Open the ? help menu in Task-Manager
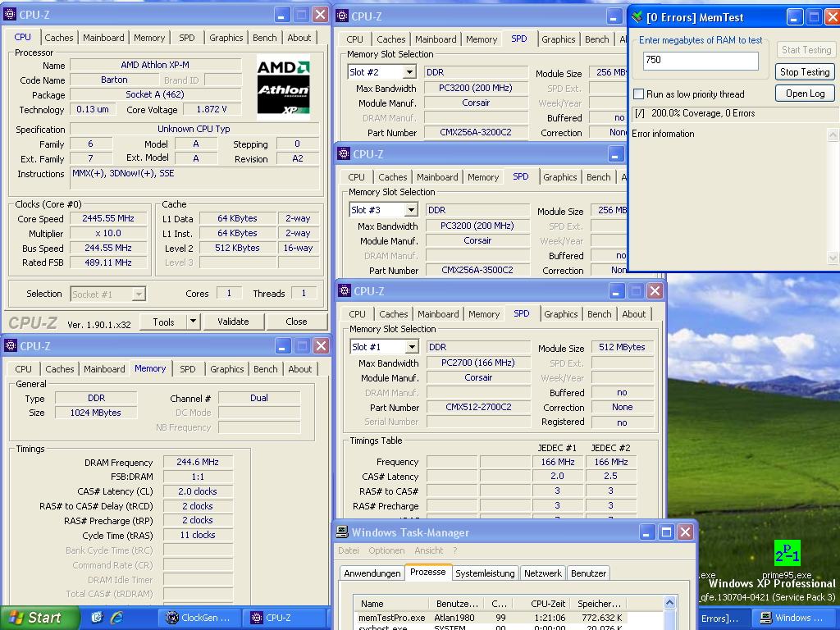Screen dimensions: 840x630 [454, 550]
